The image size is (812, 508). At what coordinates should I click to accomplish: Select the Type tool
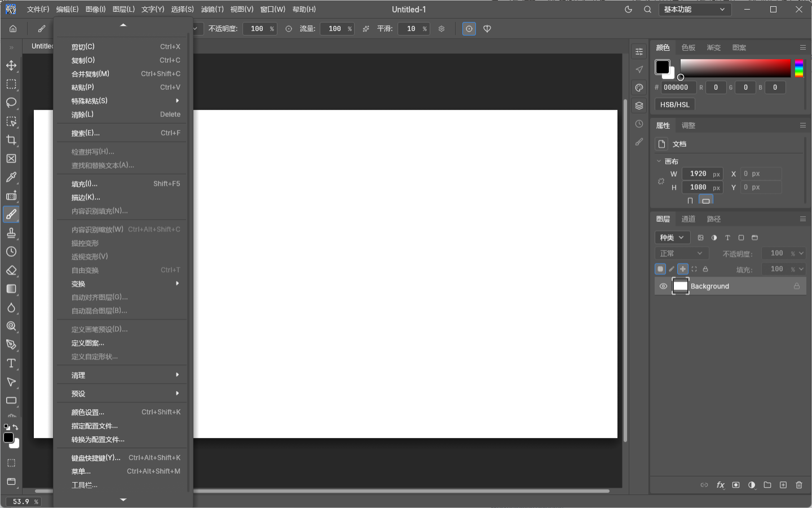[x=11, y=364]
